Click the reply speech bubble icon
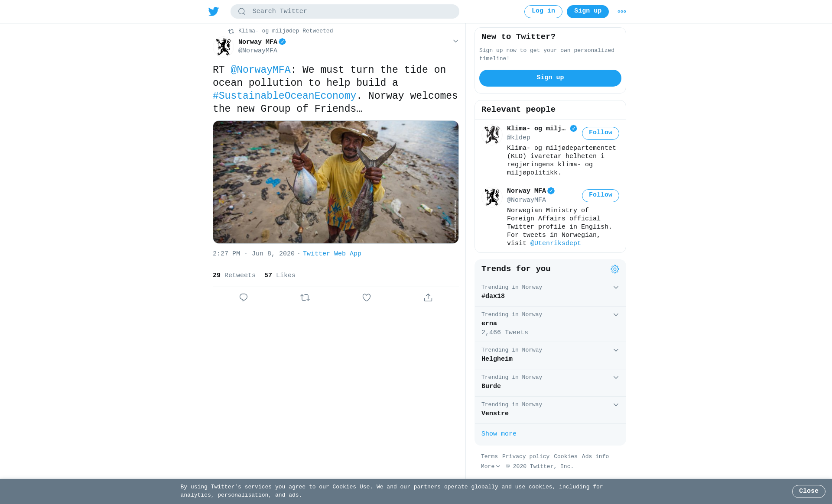This screenshot has width=832, height=504. tap(244, 297)
